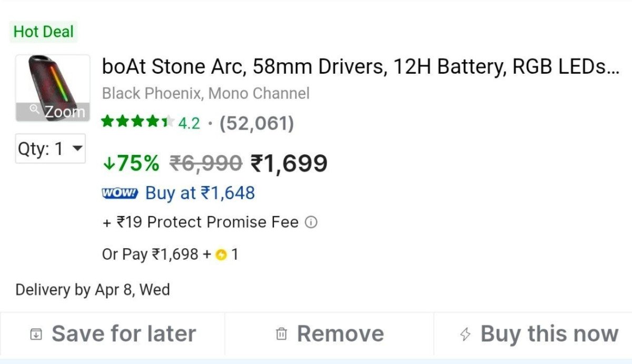632x364 pixels.
Task: Click the Save for later download icon
Action: pyautogui.click(x=36, y=334)
